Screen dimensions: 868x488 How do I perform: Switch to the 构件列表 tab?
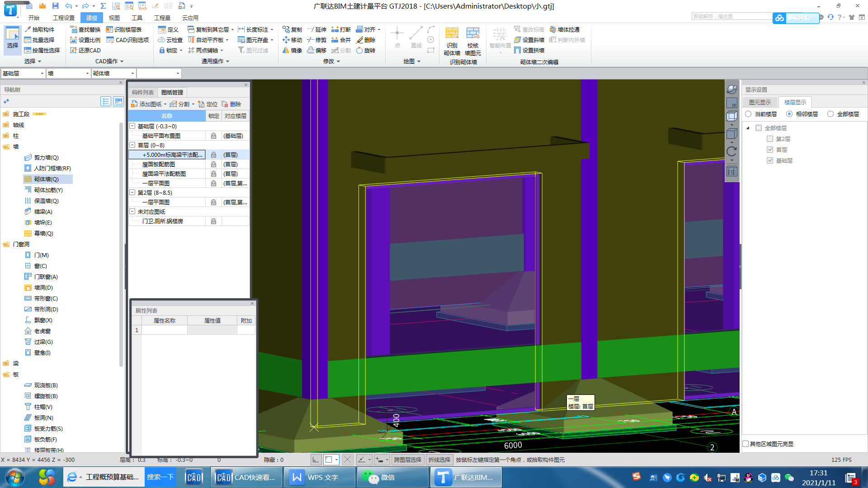(143, 92)
